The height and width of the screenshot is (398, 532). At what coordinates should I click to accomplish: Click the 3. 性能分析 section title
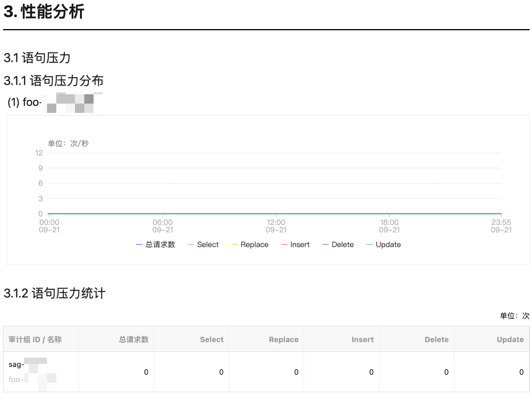44,12
